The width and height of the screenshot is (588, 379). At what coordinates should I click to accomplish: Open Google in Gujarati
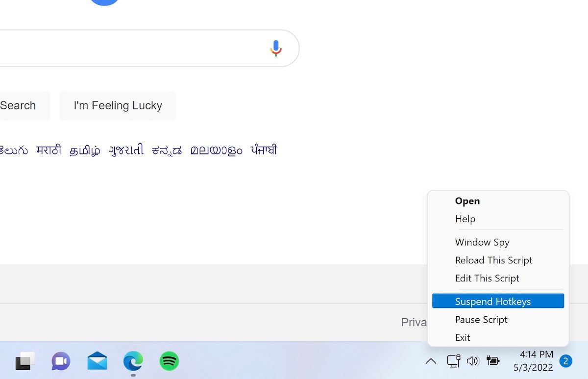click(x=125, y=150)
